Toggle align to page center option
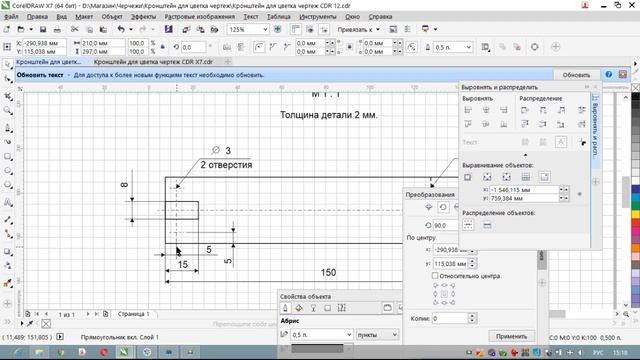 point(507,177)
